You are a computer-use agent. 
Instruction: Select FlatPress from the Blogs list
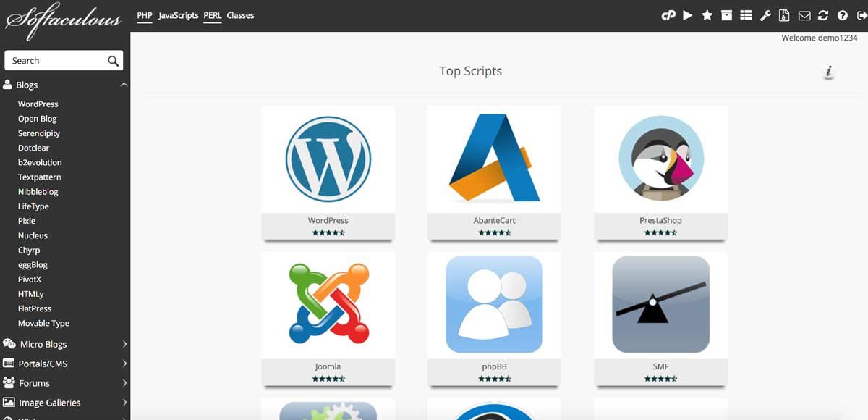coord(35,308)
